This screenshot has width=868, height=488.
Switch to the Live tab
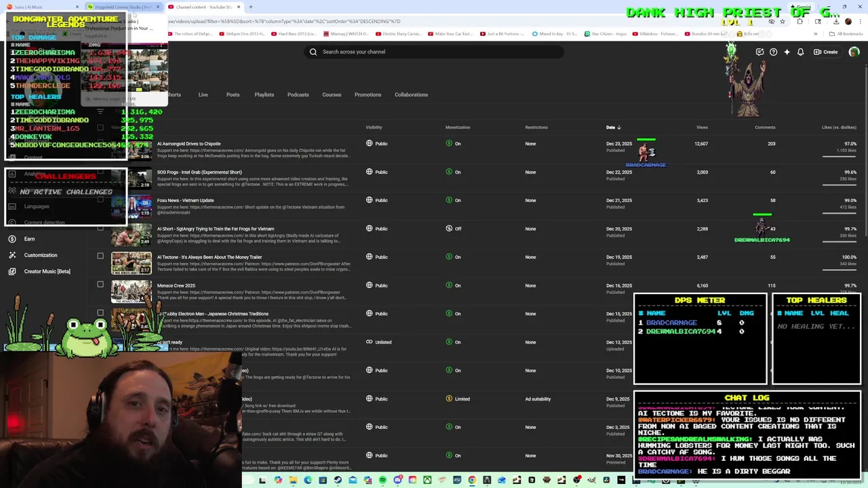(x=203, y=95)
